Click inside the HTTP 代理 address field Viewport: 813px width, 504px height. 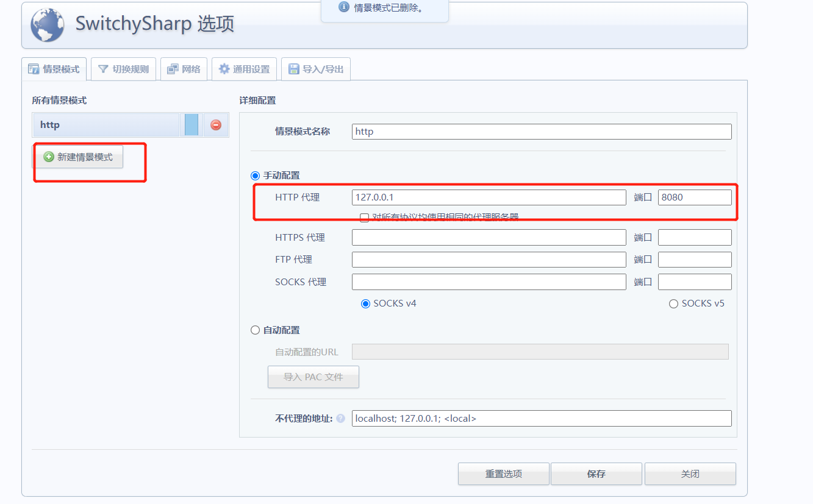point(488,197)
